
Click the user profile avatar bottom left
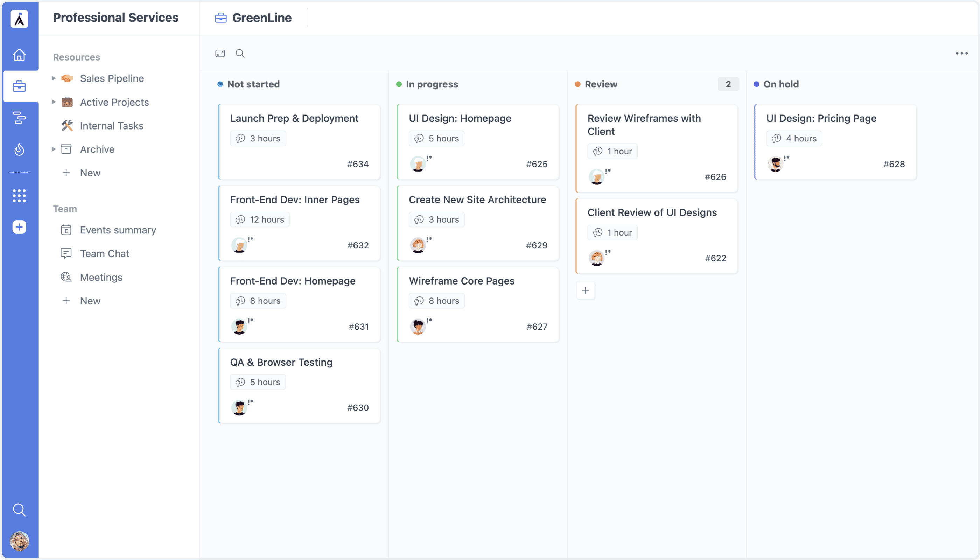coord(19,541)
